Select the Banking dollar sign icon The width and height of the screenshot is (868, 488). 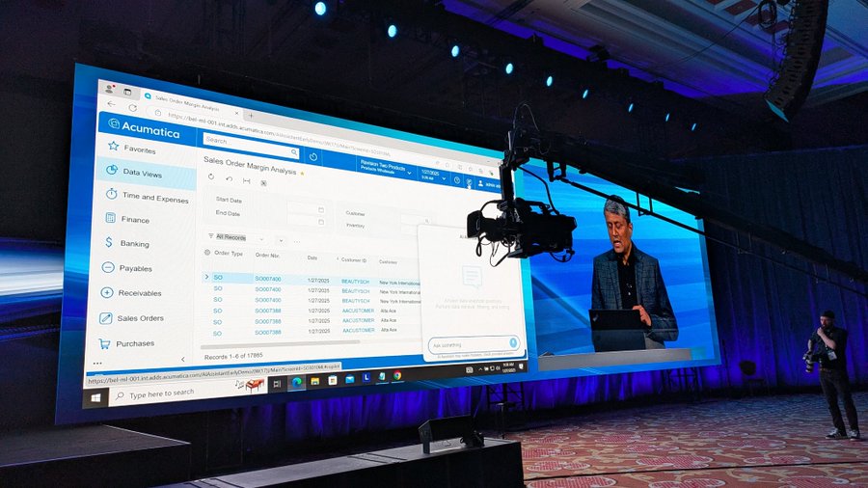(109, 243)
